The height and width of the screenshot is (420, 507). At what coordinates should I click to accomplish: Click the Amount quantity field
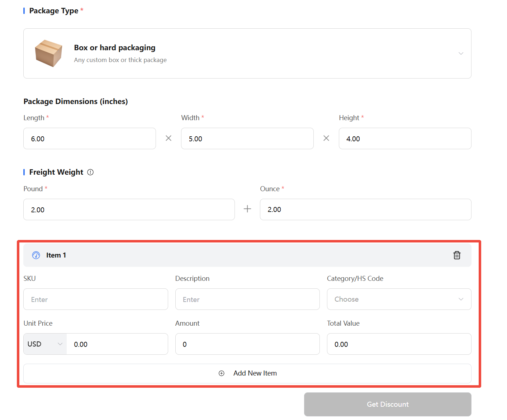click(x=247, y=344)
